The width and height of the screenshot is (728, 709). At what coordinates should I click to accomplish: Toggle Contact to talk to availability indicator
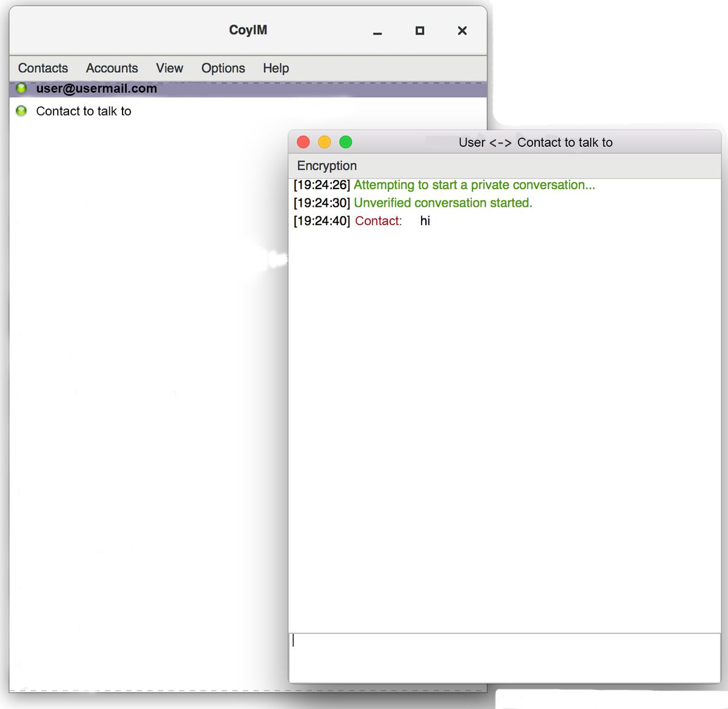21,111
